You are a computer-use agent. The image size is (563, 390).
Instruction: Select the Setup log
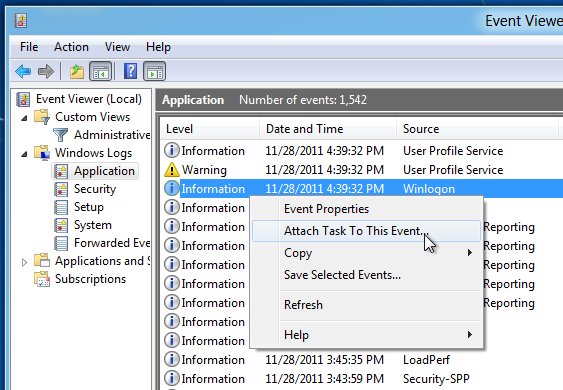pos(89,207)
